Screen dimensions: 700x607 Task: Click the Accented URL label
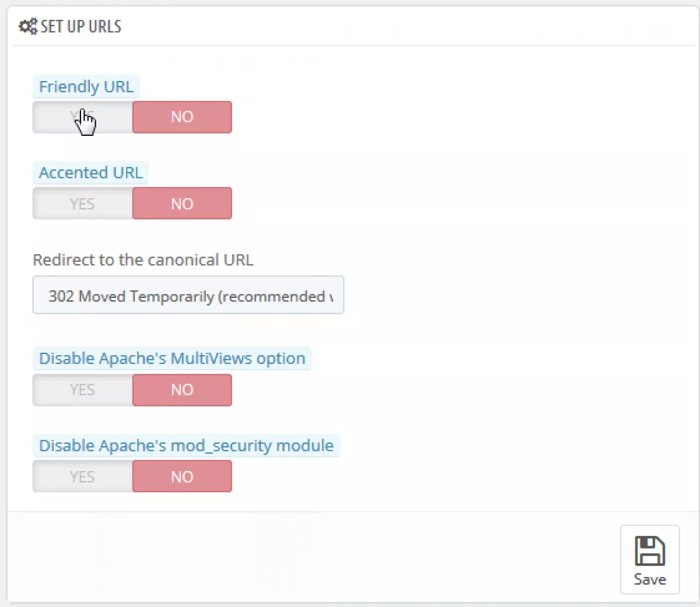[90, 173]
